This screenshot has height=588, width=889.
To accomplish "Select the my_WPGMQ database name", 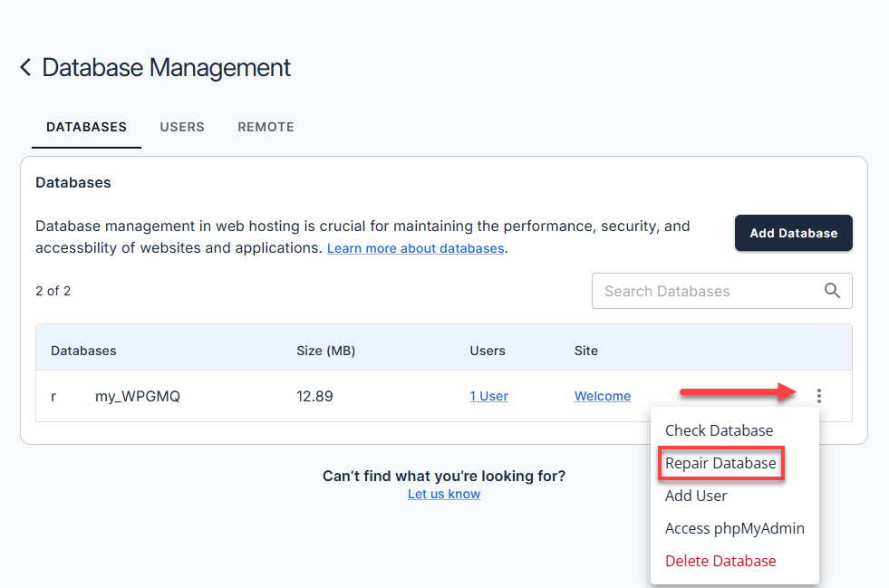I will click(x=137, y=396).
